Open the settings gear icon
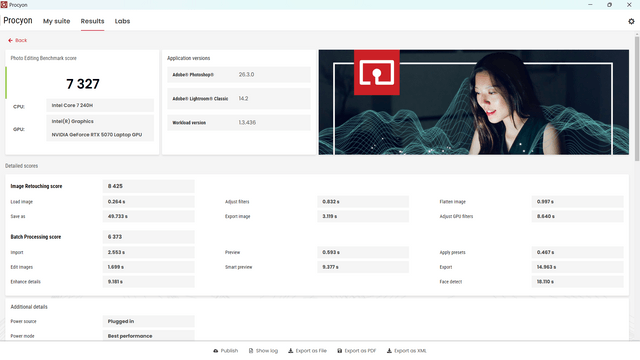The width and height of the screenshot is (640, 360). (631, 21)
